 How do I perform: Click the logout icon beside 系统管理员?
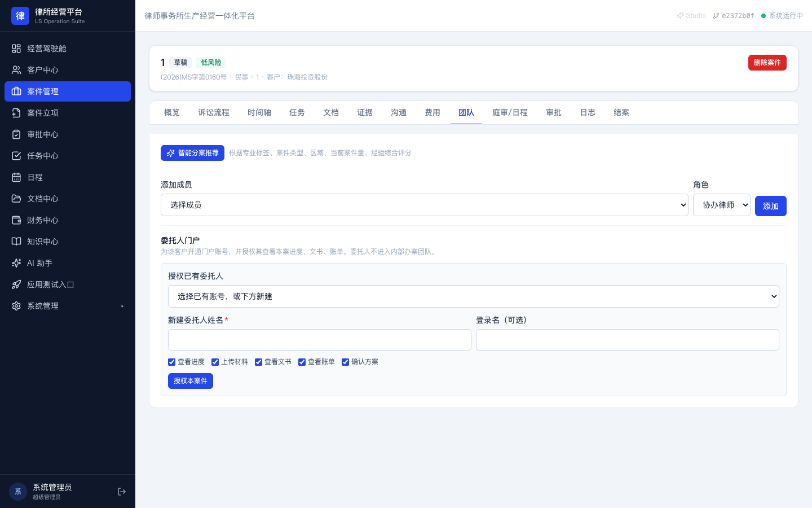pos(122,492)
